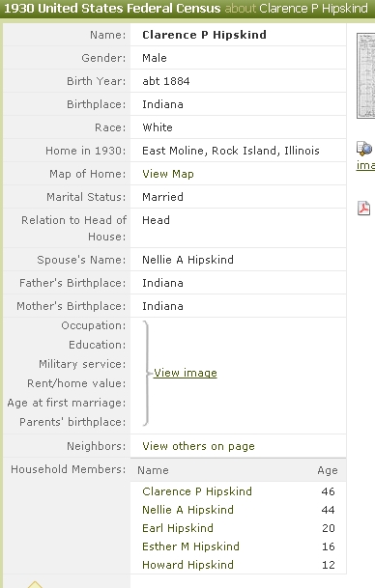
Task: Click the bold Clarence P Hipskind name value
Action: click(204, 35)
